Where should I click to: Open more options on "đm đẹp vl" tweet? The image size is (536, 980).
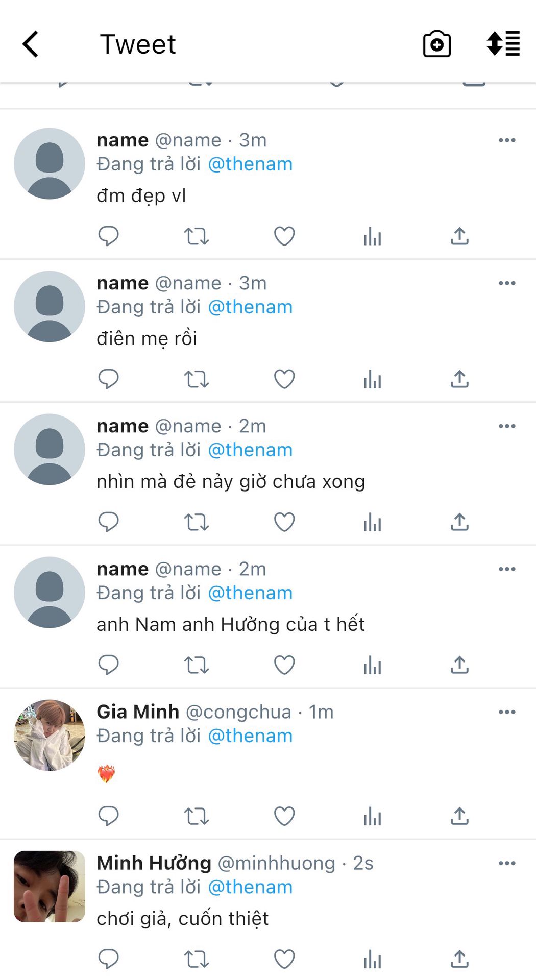(x=507, y=140)
